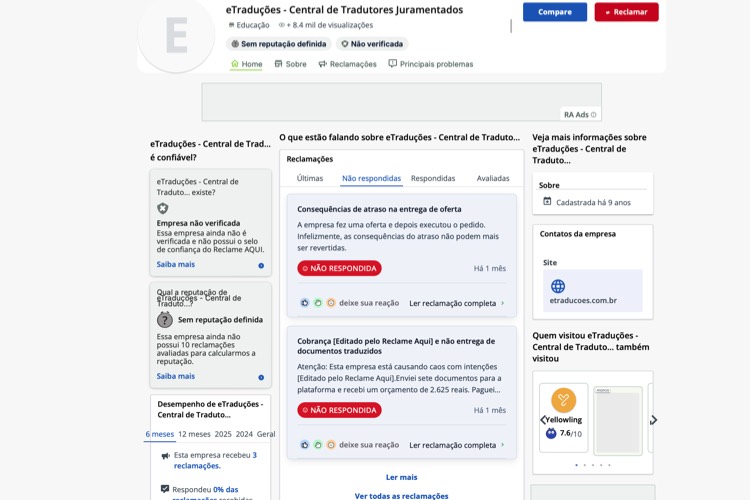The height and width of the screenshot is (500, 750).
Task: Click the megaphone icon in Desempenho card
Action: click(165, 456)
